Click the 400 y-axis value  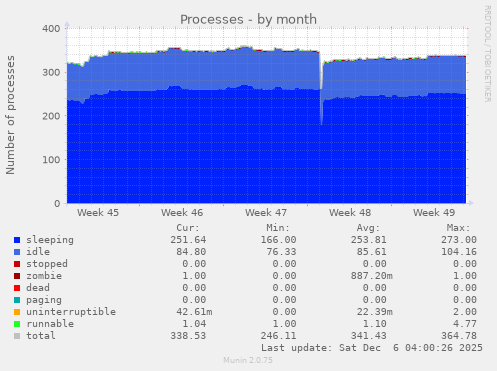51,29
